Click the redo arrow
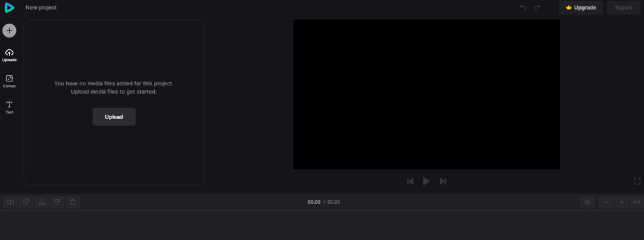This screenshot has height=240, width=644. (x=537, y=8)
